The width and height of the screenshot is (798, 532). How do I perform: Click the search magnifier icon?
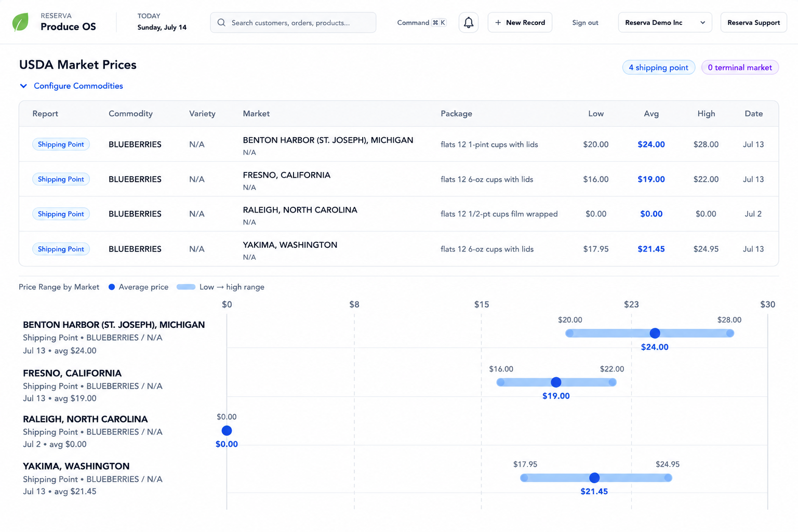[x=221, y=23]
